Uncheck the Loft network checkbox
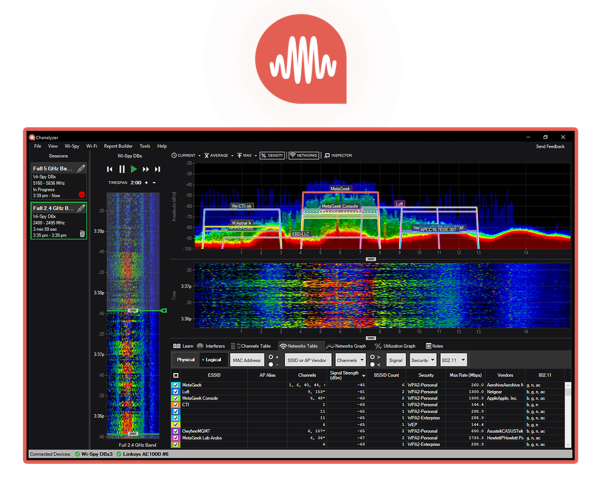 (x=176, y=392)
